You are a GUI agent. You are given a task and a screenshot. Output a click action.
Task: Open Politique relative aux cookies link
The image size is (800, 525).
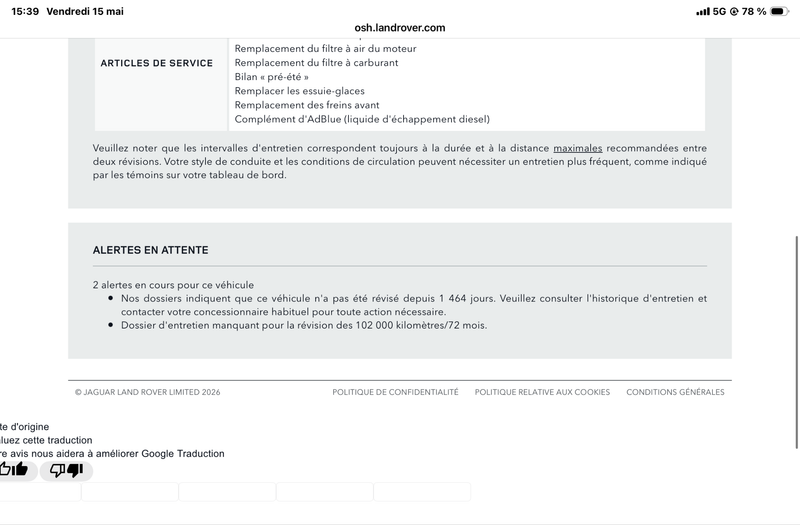(542, 392)
